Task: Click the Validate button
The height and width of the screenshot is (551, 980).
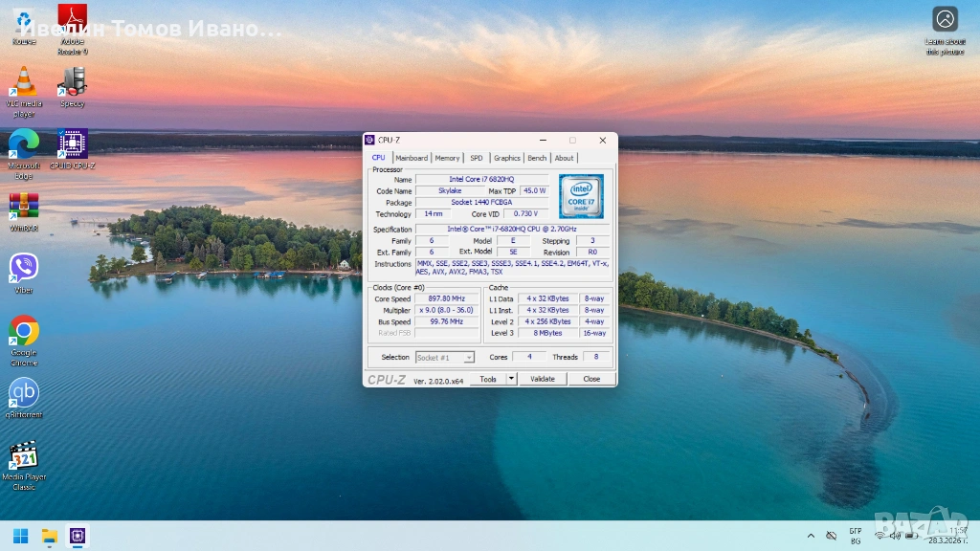Action: [543, 379]
